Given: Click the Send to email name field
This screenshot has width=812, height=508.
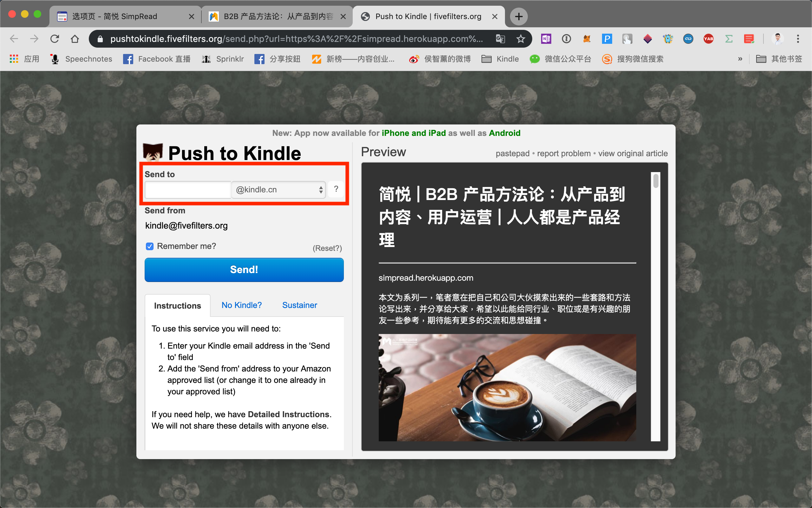Looking at the screenshot, I should (188, 190).
